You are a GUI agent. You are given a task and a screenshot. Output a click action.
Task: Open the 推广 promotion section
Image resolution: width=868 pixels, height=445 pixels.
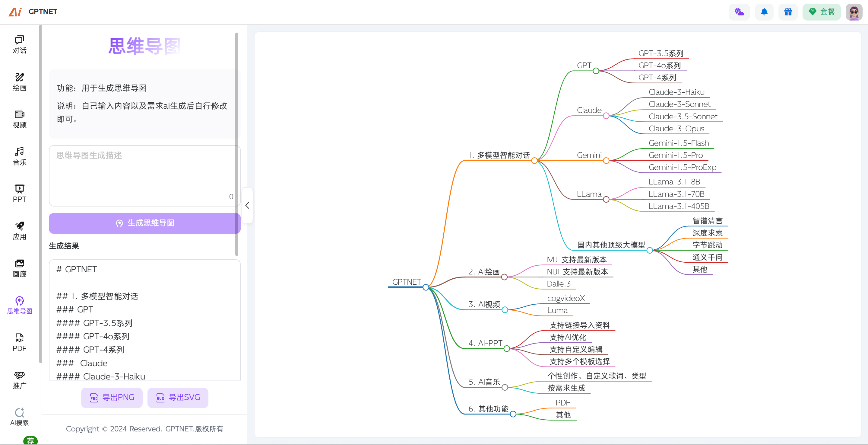point(20,380)
